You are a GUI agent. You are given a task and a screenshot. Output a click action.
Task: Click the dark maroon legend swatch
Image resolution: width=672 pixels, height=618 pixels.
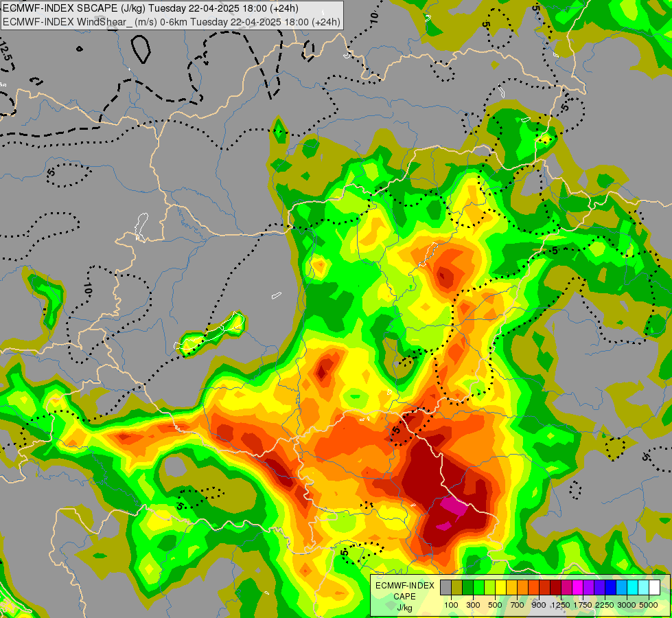click(556, 587)
